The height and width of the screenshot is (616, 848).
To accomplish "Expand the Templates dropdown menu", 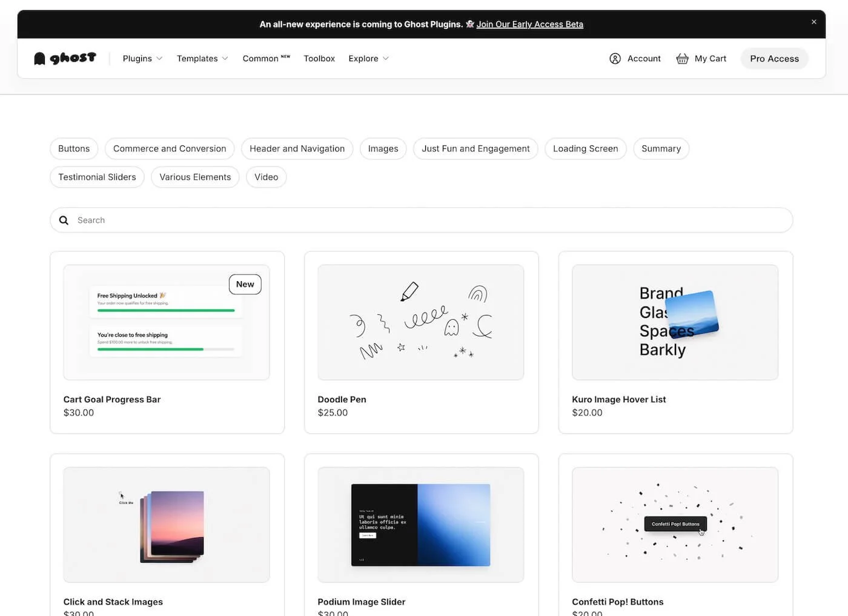I will 202,58.
